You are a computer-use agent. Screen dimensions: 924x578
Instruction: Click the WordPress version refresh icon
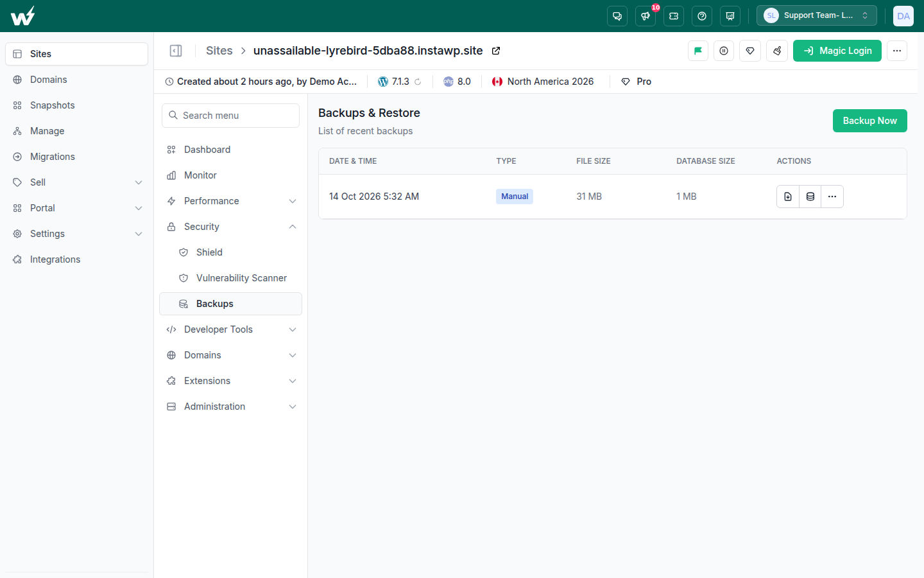point(418,82)
